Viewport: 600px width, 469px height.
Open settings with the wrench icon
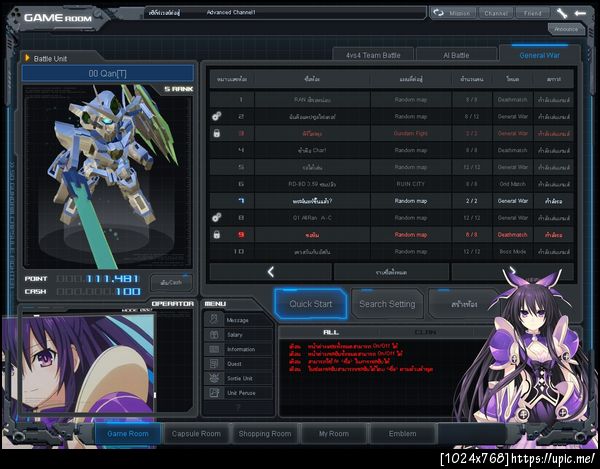[x=561, y=13]
